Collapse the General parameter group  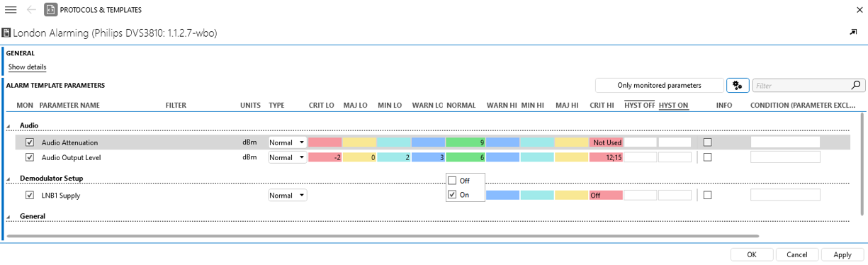[x=9, y=217]
